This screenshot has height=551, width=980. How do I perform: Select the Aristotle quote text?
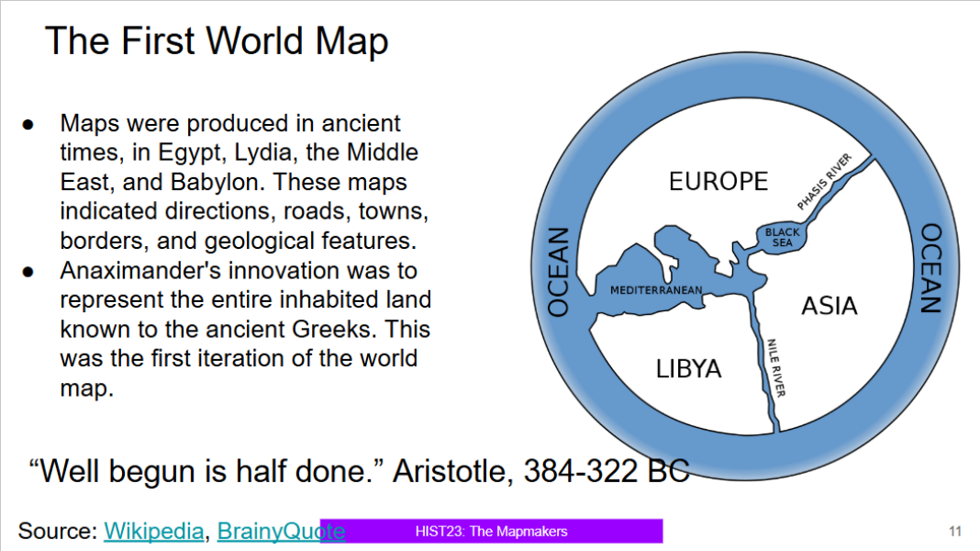coord(359,471)
